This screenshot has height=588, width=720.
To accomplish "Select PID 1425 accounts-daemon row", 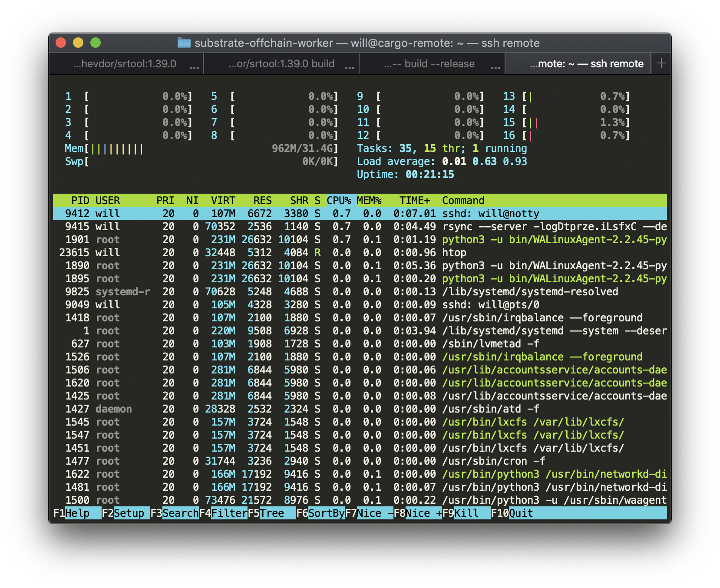I will tap(360, 396).
